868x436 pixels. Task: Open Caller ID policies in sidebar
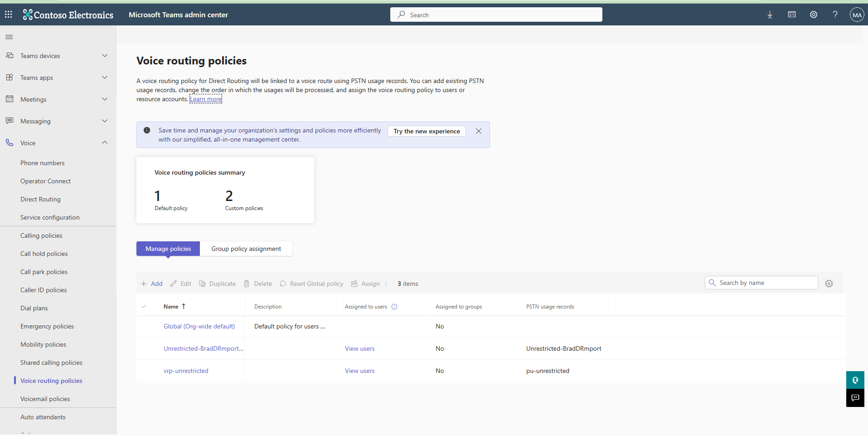(x=44, y=290)
